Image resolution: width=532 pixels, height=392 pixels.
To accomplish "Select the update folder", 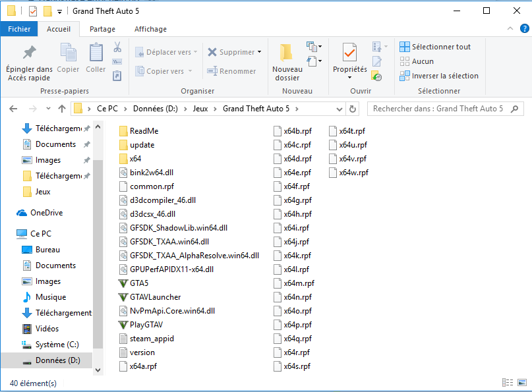I will pyautogui.click(x=136, y=145).
